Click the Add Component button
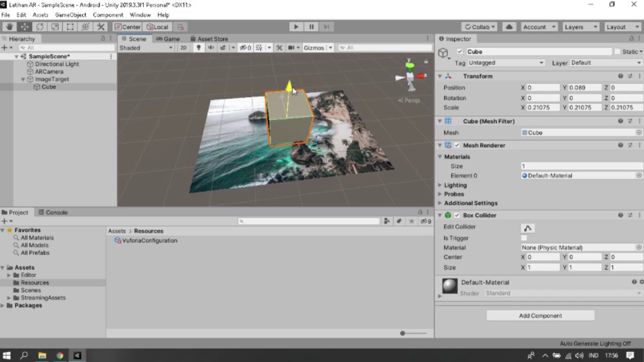644x362 pixels. [x=540, y=316]
